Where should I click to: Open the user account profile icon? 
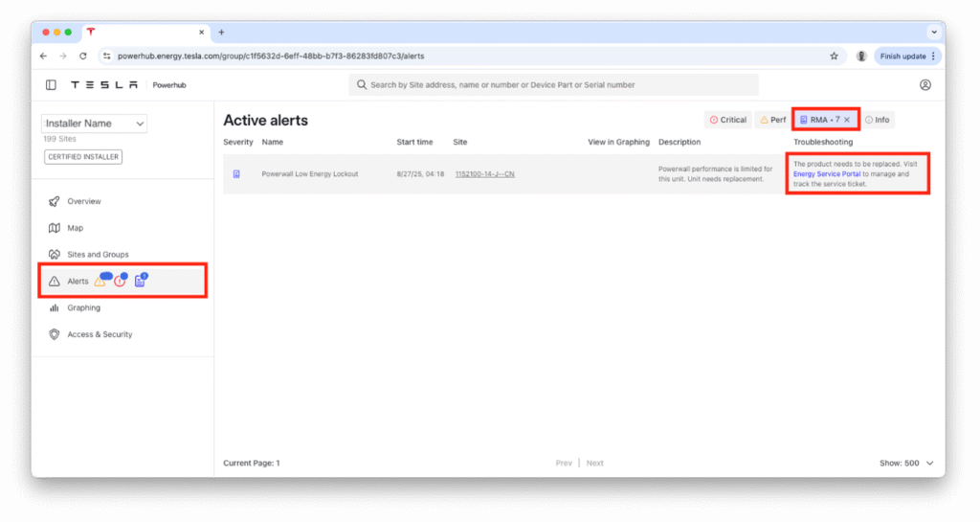[x=925, y=85]
